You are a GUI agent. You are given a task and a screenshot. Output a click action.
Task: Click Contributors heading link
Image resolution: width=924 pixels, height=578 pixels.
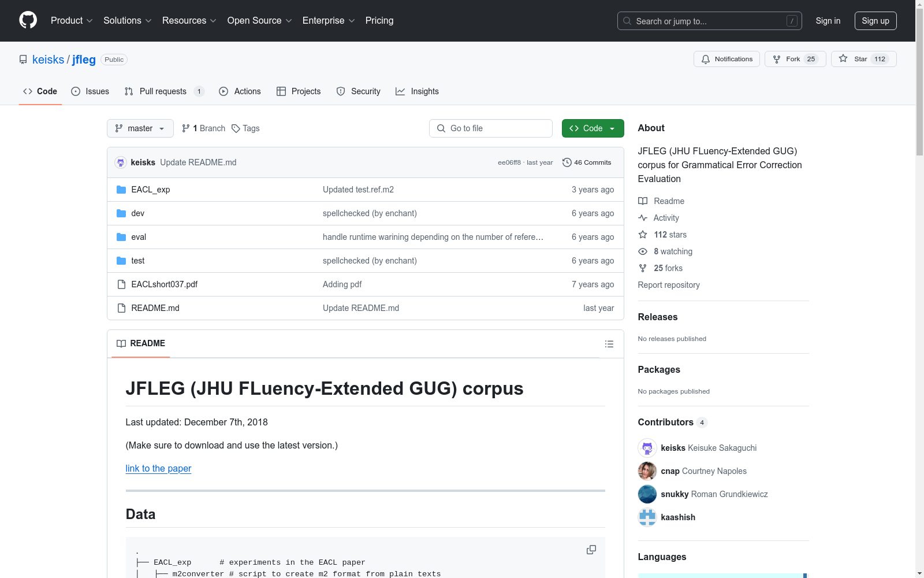tap(673, 422)
